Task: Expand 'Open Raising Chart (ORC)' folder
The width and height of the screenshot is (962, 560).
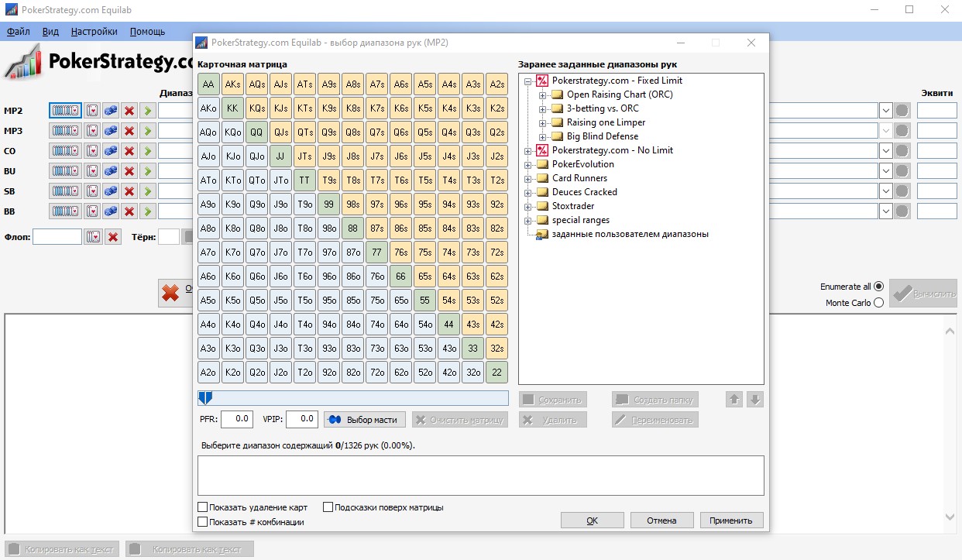Action: [543, 94]
